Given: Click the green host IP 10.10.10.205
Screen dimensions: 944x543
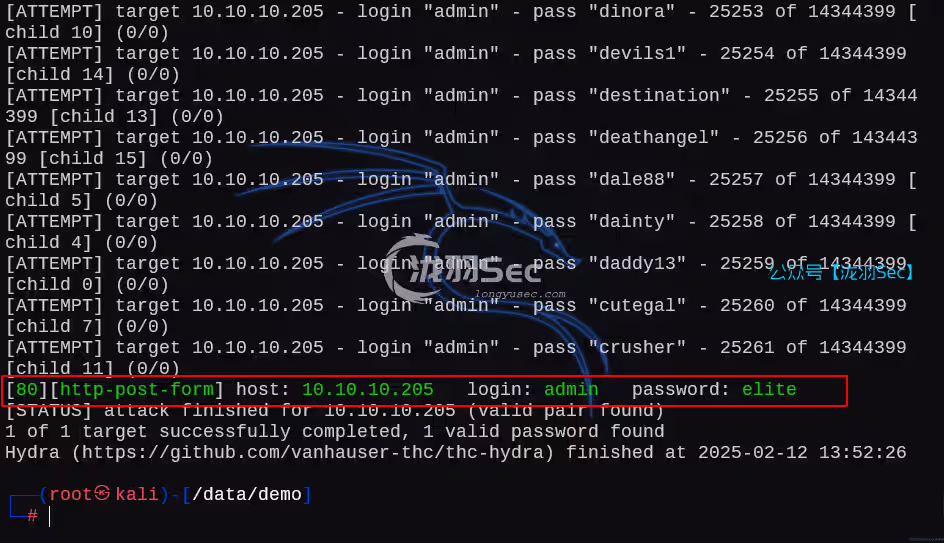Looking at the screenshot, I should (367, 389).
